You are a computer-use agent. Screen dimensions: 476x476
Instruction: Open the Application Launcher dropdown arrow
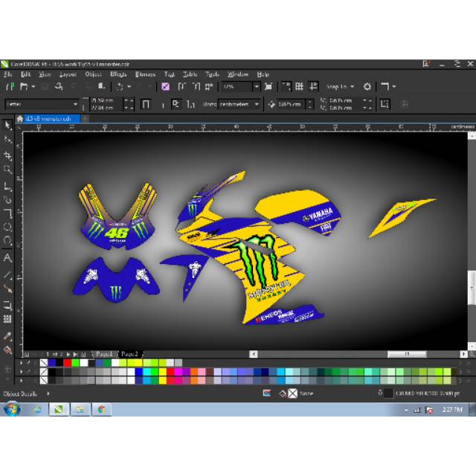tap(394, 87)
